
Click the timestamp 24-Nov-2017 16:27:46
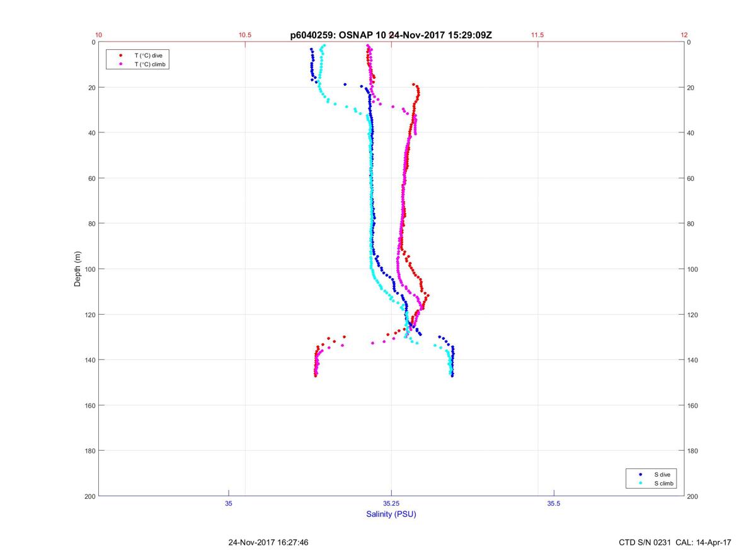(268, 542)
